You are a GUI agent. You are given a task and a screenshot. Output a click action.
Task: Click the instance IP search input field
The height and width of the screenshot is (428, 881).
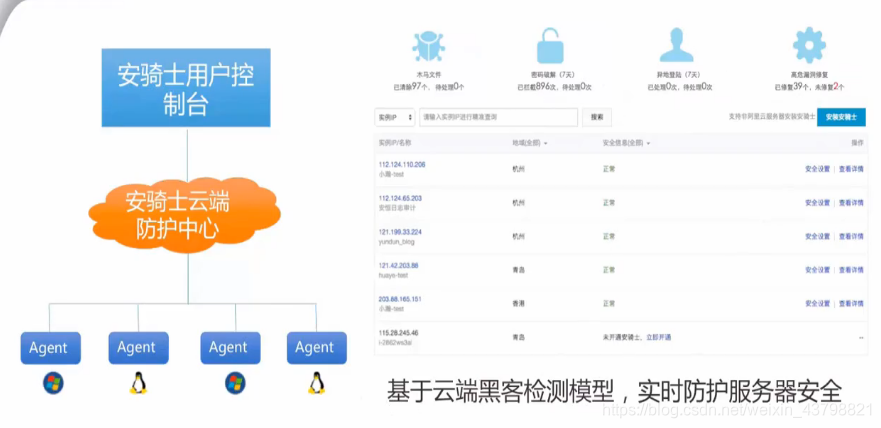498,117
